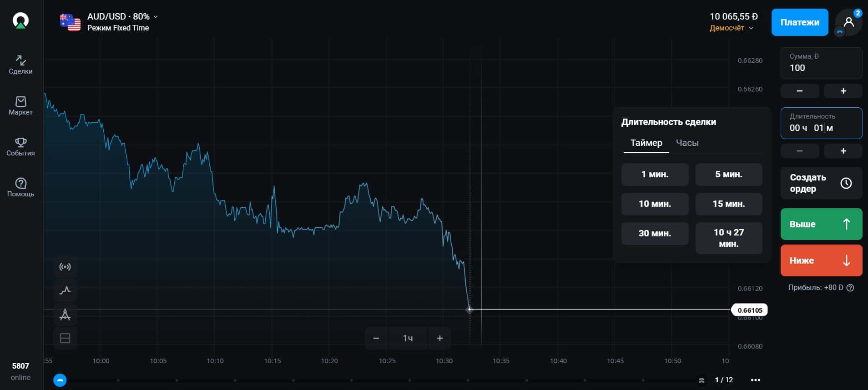Image resolution: width=868 pixels, height=390 pixels.
Task: Open the three dots more menu
Action: coord(756,380)
